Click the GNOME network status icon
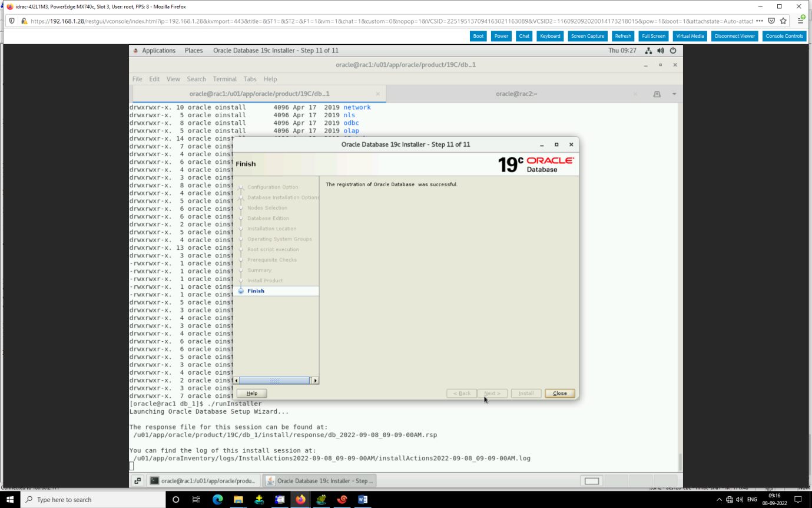 click(648, 51)
